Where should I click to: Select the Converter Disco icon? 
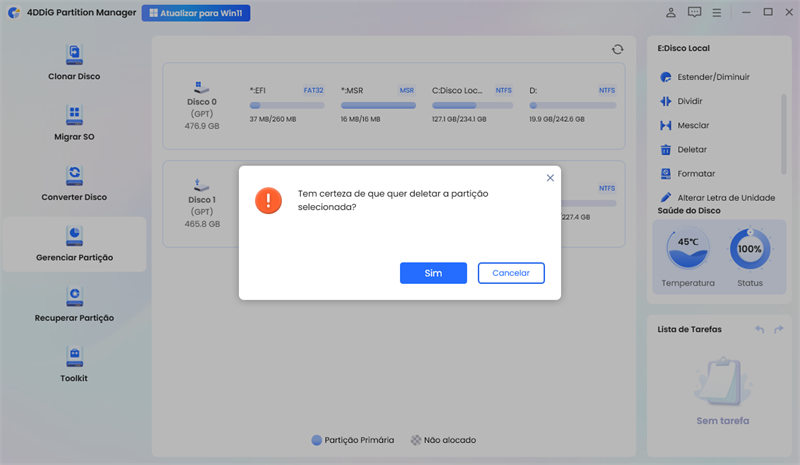point(74,176)
